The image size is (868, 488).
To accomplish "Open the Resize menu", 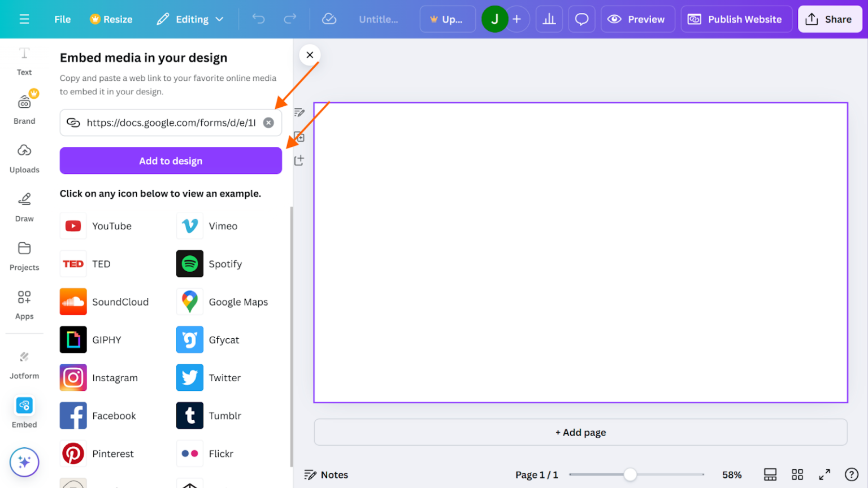I will pos(111,19).
